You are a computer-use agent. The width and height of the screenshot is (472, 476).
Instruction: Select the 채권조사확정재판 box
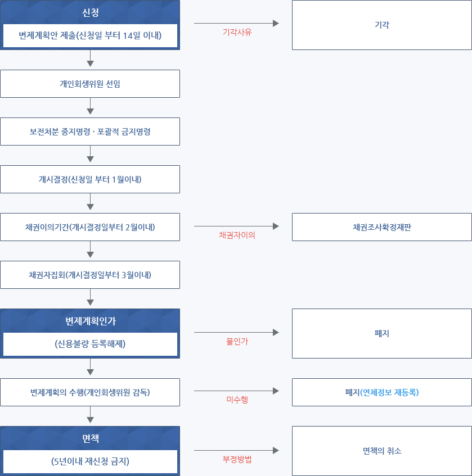tap(382, 227)
